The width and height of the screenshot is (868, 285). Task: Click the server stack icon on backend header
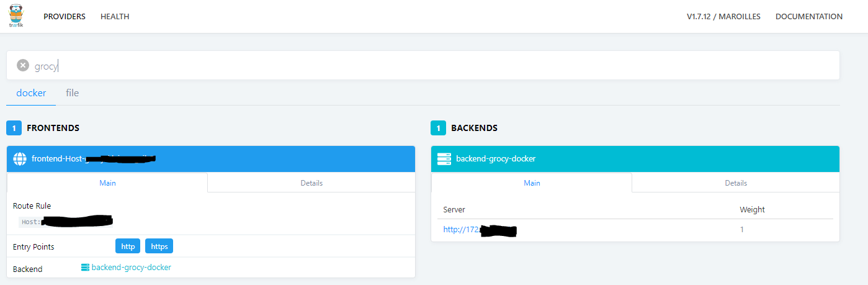pos(444,158)
